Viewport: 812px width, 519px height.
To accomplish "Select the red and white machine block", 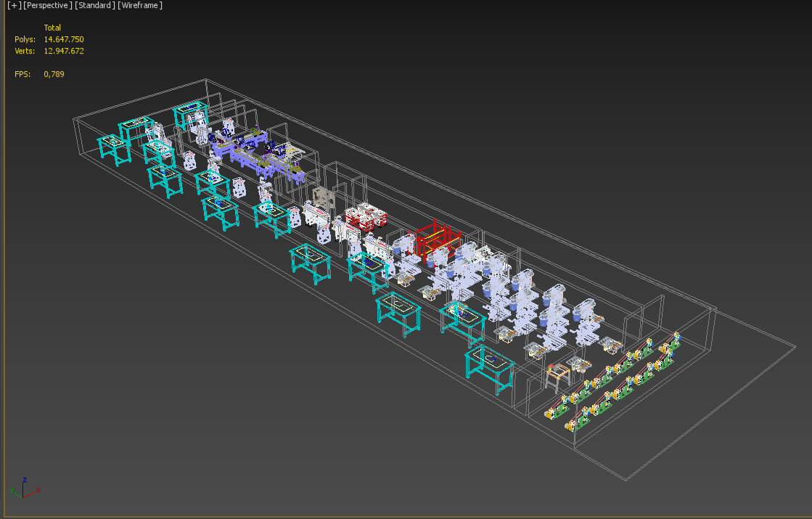I will pos(366,216).
